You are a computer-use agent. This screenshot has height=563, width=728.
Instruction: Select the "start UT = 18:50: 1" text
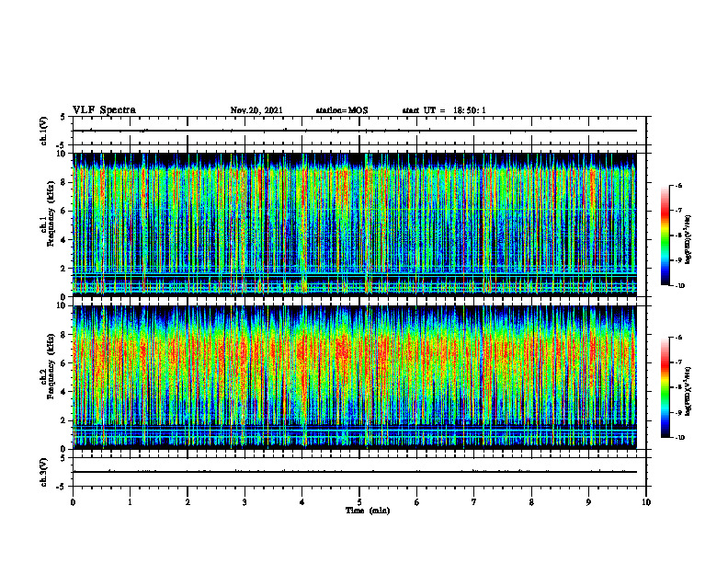pyautogui.click(x=444, y=110)
